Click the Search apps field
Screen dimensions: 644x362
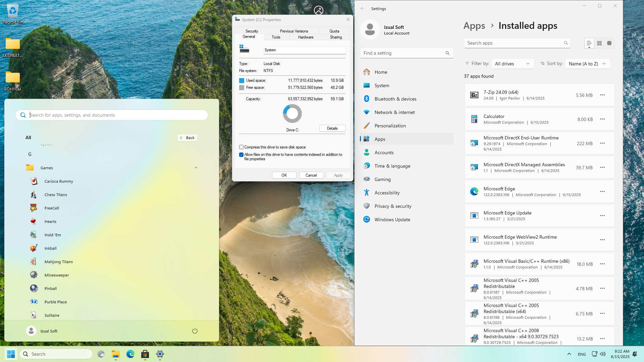click(517, 43)
